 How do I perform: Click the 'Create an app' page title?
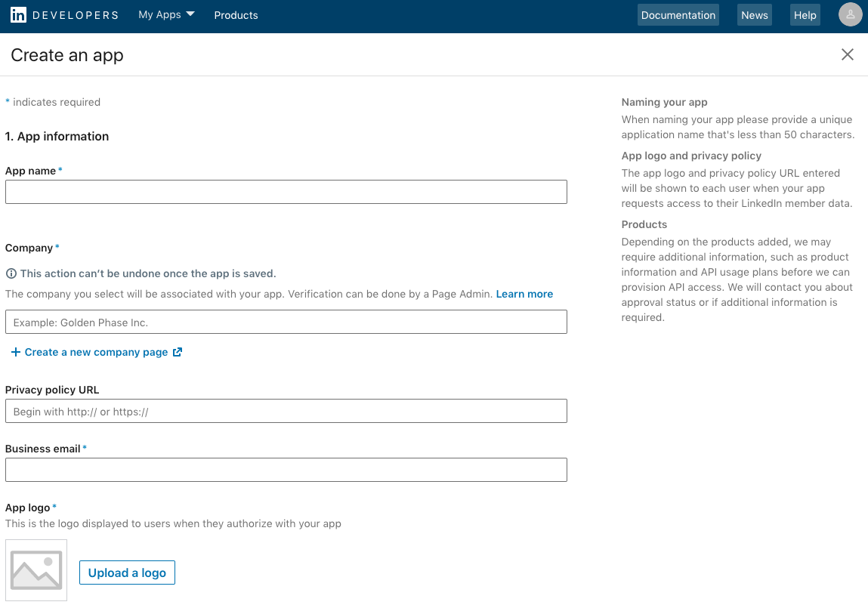(67, 55)
